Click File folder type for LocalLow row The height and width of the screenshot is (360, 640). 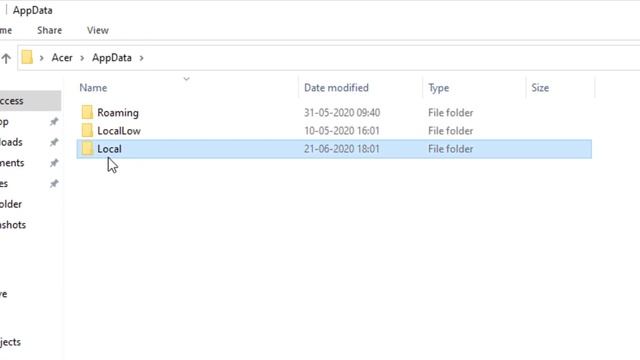[451, 131]
